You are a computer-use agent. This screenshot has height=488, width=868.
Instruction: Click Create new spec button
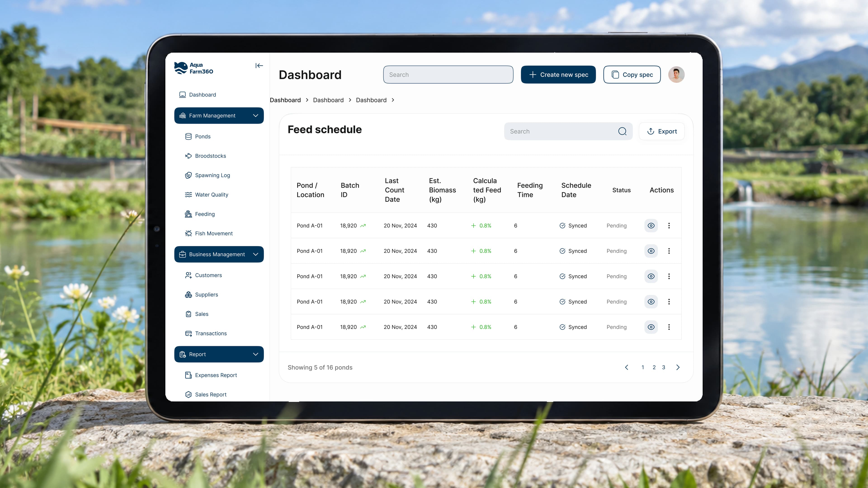tap(558, 74)
